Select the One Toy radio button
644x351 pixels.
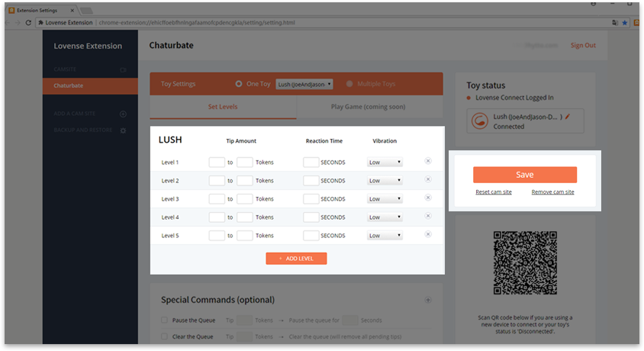(x=238, y=84)
